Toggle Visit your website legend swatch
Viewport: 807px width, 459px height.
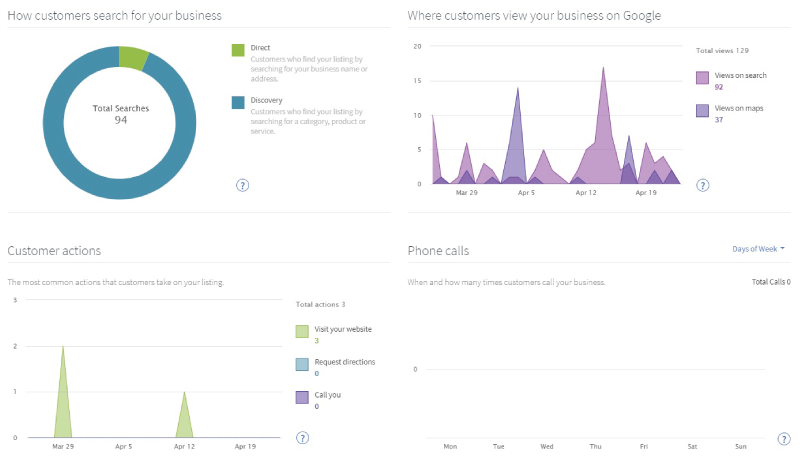pos(302,331)
